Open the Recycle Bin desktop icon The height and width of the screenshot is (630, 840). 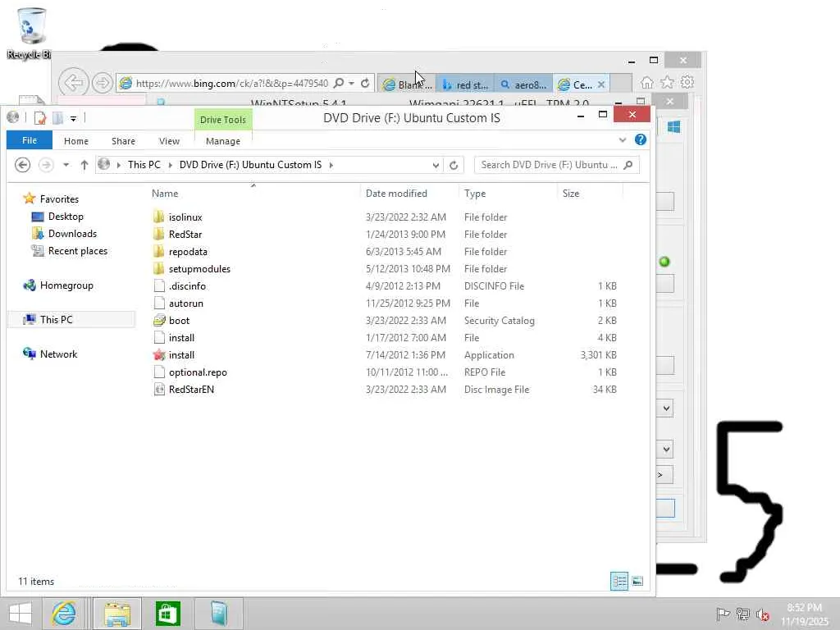31,32
